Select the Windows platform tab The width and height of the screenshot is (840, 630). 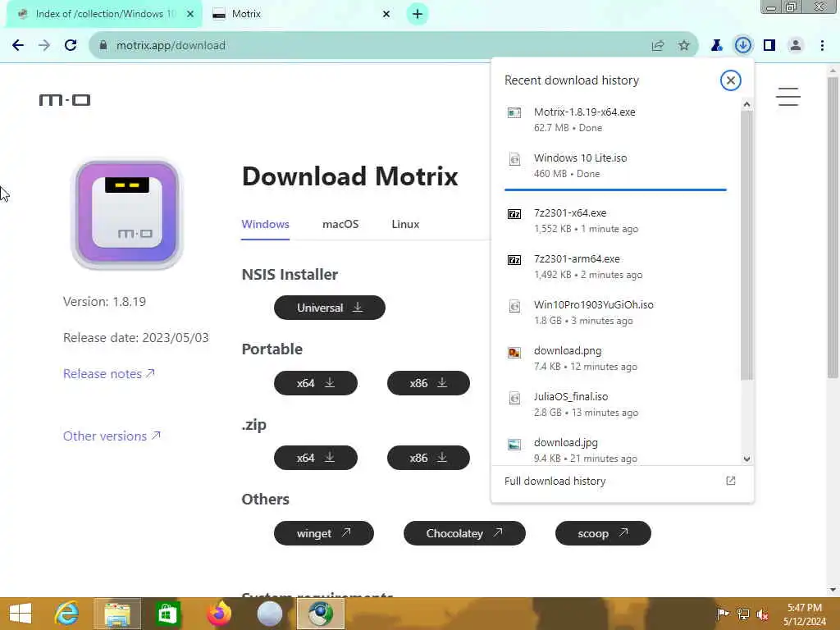click(265, 225)
